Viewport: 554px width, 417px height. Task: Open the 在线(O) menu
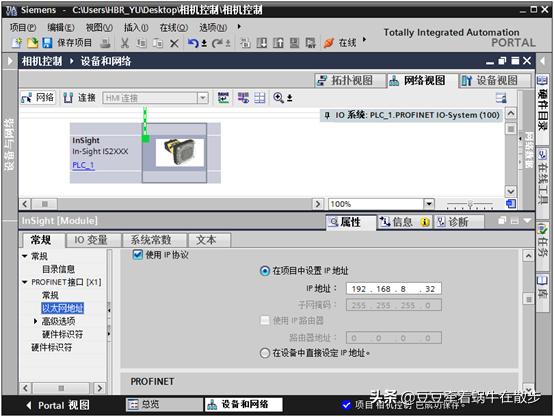pyautogui.click(x=173, y=28)
